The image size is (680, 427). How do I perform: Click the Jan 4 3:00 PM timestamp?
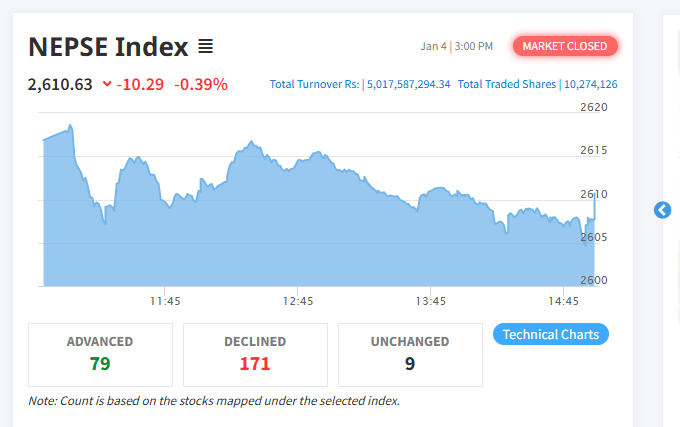[457, 46]
